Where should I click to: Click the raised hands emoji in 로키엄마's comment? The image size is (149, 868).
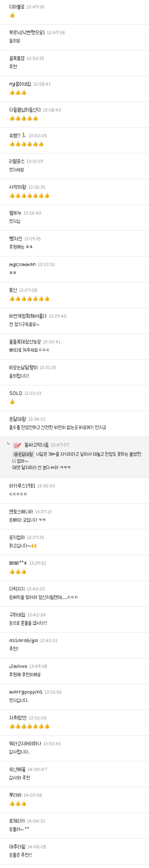tap(34, 546)
